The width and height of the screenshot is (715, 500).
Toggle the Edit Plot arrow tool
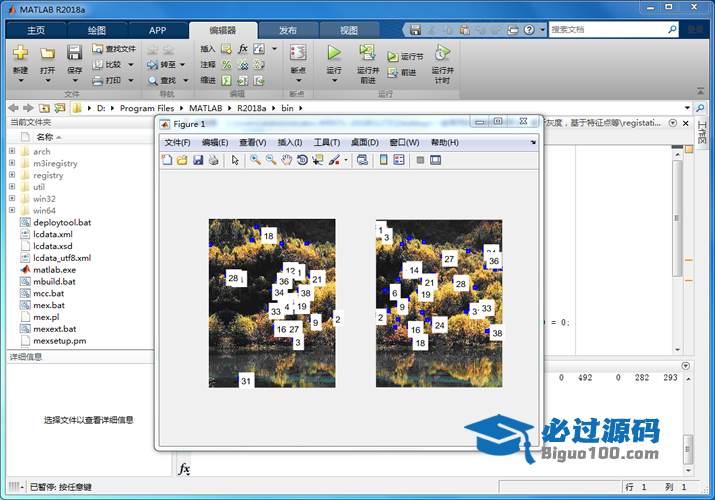(x=235, y=160)
